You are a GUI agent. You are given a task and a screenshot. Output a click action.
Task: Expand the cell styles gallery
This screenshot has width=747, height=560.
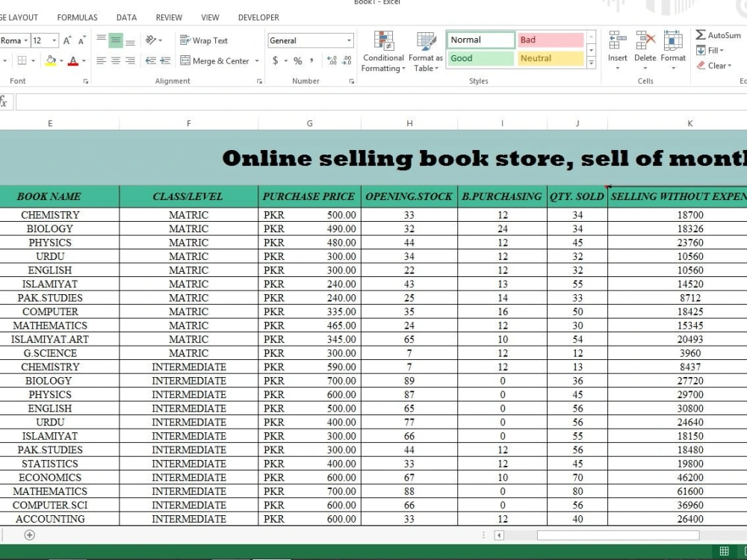(591, 63)
